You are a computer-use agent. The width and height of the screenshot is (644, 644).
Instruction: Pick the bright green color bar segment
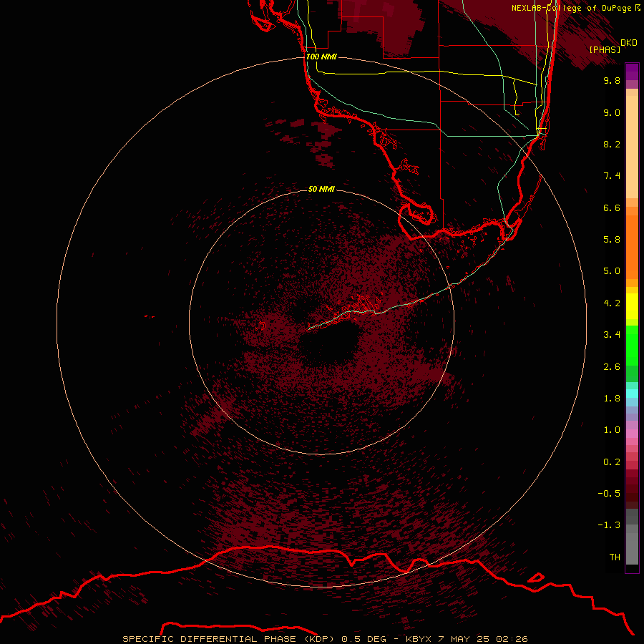(632, 346)
